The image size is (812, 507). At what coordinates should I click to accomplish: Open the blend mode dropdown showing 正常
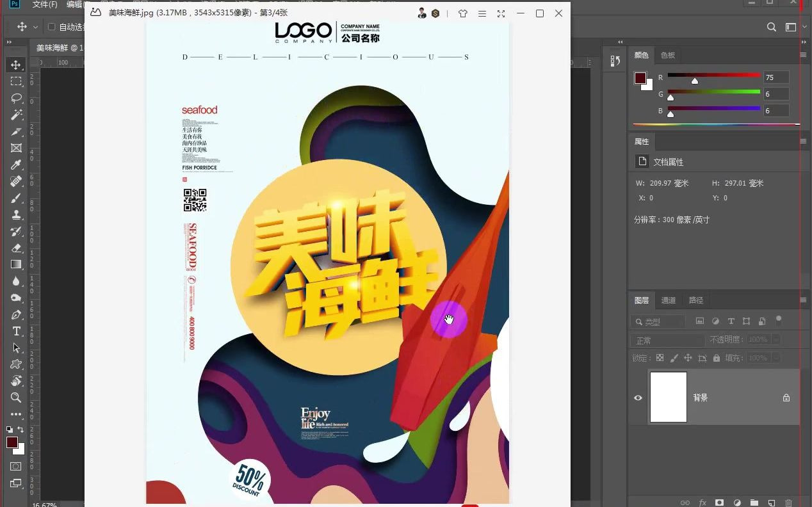666,340
